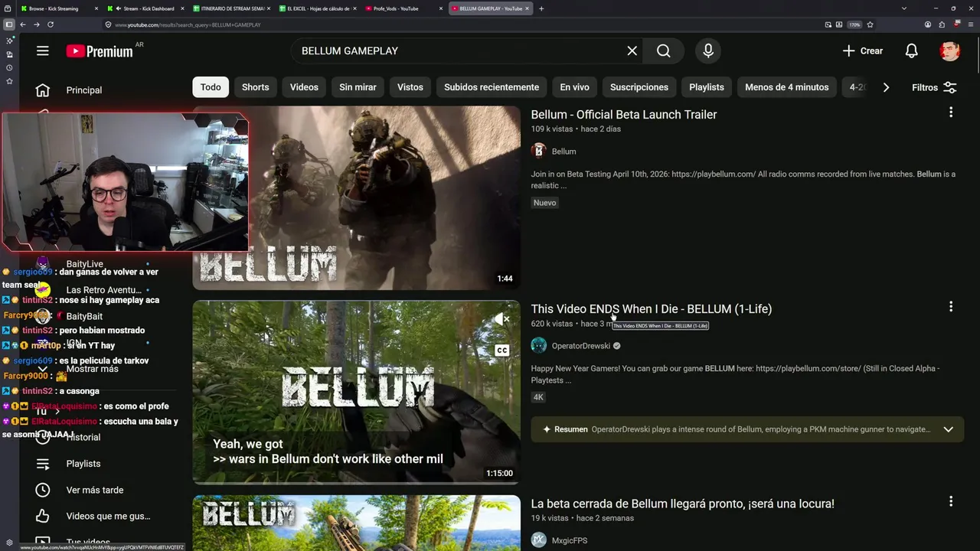
Task: Select the Playlists filter chip
Action: (x=707, y=87)
